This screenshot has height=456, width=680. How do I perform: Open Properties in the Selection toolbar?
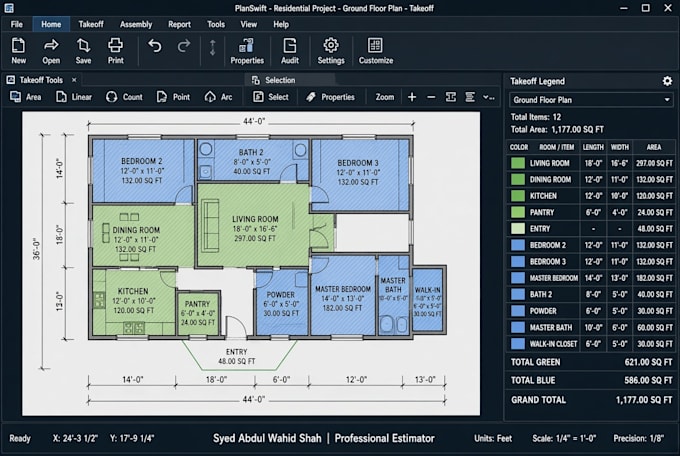pos(330,97)
